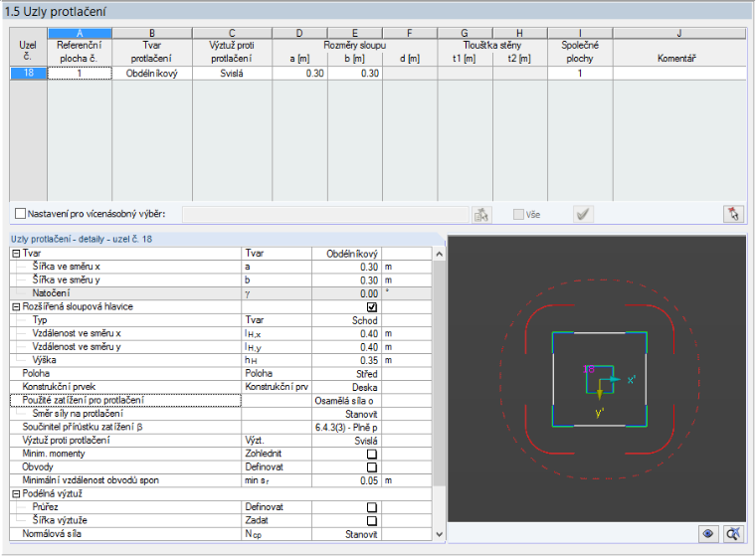Click the b [m] cell 0.30 in table
756x557 pixels.
point(355,74)
